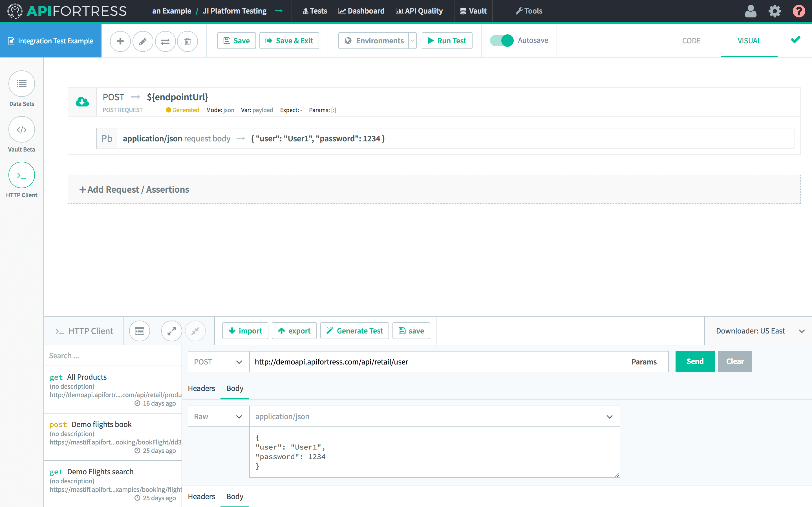This screenshot has width=812, height=507.
Task: Click the Run Test button
Action: (x=447, y=41)
